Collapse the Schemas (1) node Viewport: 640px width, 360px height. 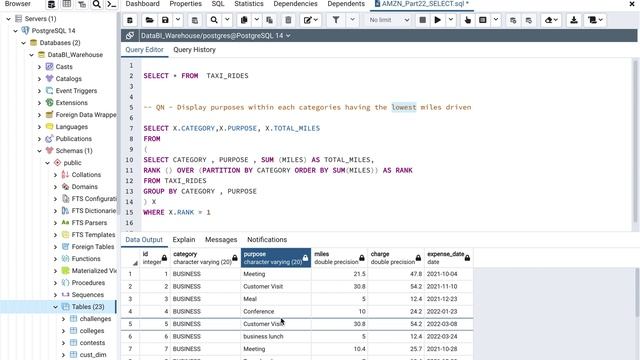click(40, 151)
